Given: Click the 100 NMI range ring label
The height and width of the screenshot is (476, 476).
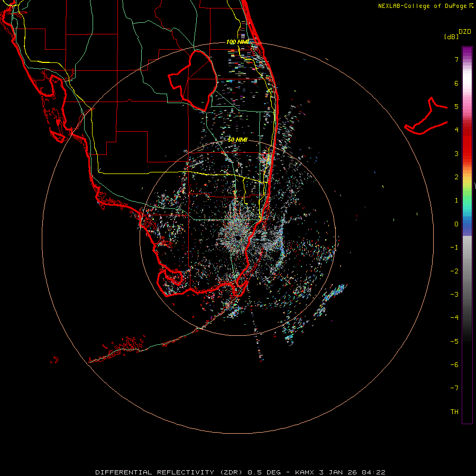Looking at the screenshot, I should 237,42.
